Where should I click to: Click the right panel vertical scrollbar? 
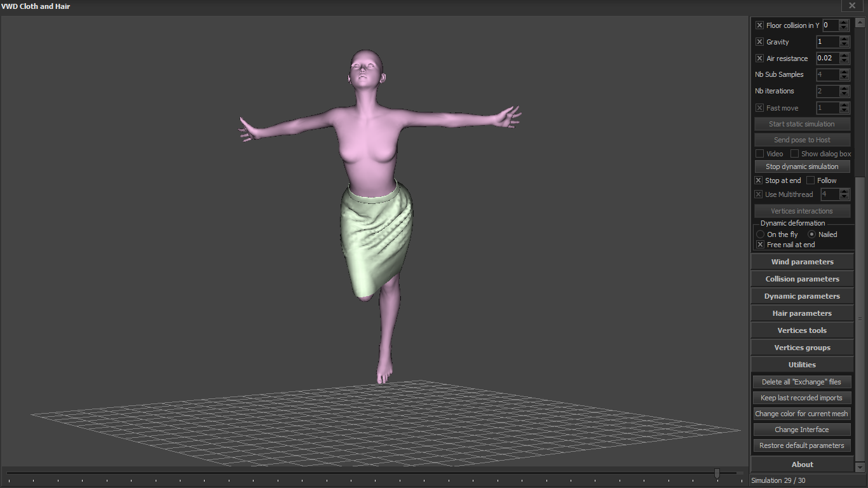[x=860, y=318]
